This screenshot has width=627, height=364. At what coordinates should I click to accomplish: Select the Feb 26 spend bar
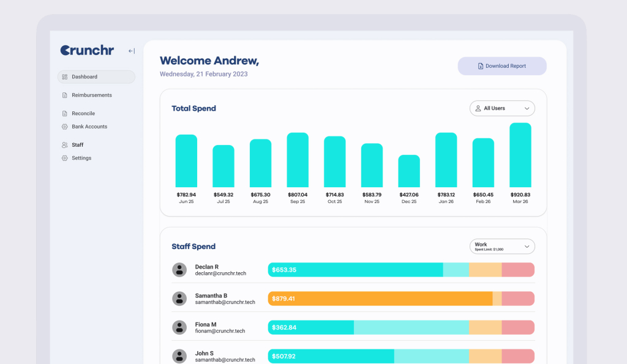[x=484, y=163]
